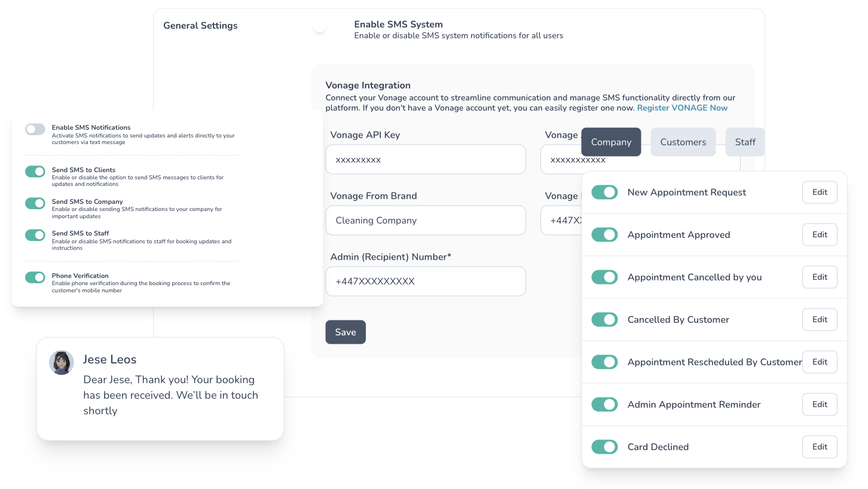Click Jese Leos avatar image
The width and height of the screenshot is (868, 489).
tap(61, 362)
